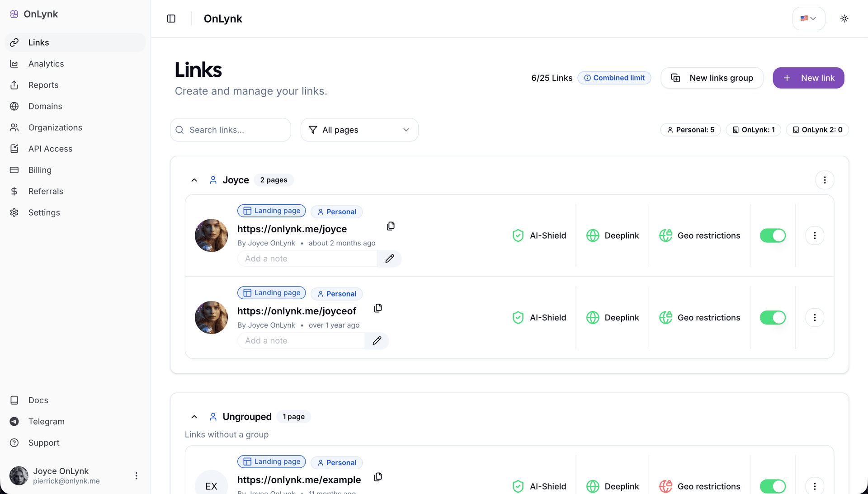The height and width of the screenshot is (494, 868).
Task: Go to Billing page
Action: coord(75,170)
